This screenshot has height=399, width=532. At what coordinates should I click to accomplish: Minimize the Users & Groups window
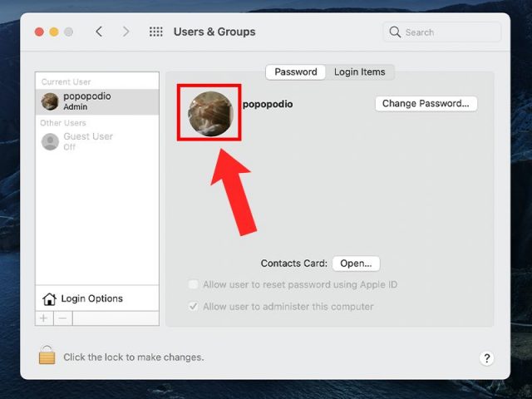(x=54, y=32)
